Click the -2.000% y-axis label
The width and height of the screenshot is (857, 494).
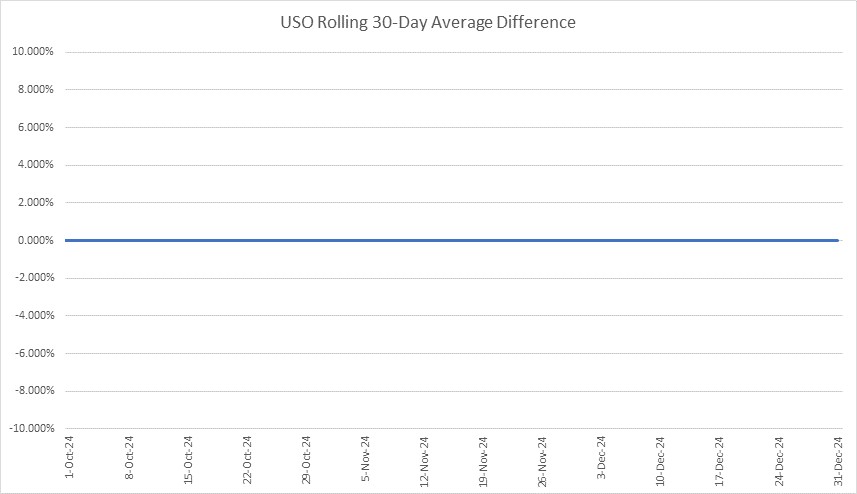click(x=32, y=278)
